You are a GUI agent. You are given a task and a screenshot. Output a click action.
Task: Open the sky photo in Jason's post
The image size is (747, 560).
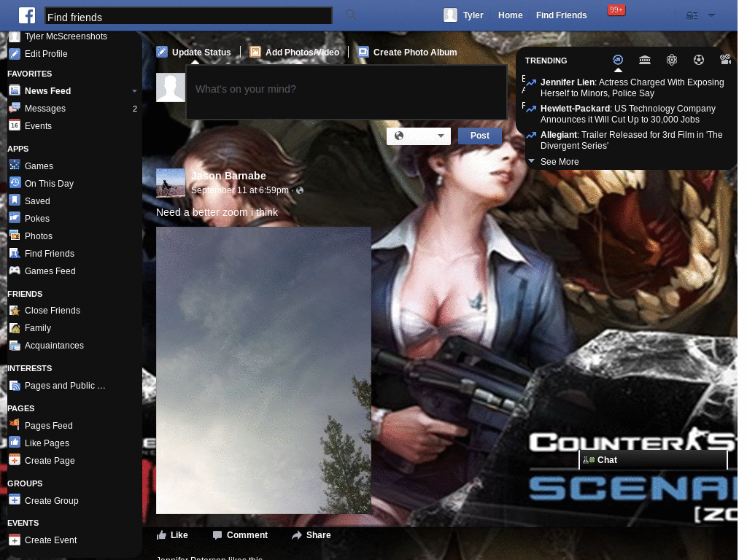point(263,370)
